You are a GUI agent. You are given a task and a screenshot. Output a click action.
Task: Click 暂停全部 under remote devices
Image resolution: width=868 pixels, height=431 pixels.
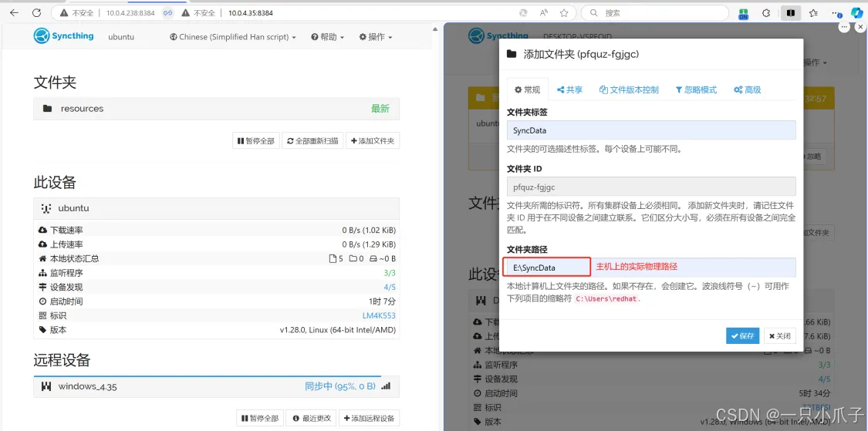259,418
